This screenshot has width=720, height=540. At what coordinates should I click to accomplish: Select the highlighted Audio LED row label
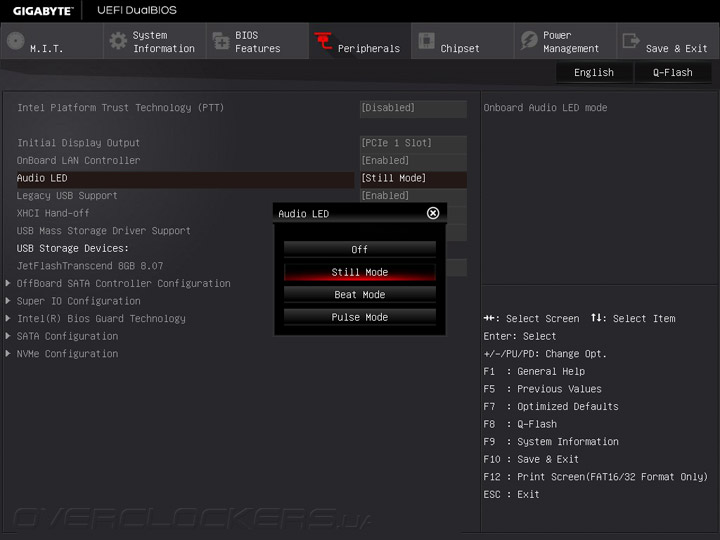tap(42, 178)
